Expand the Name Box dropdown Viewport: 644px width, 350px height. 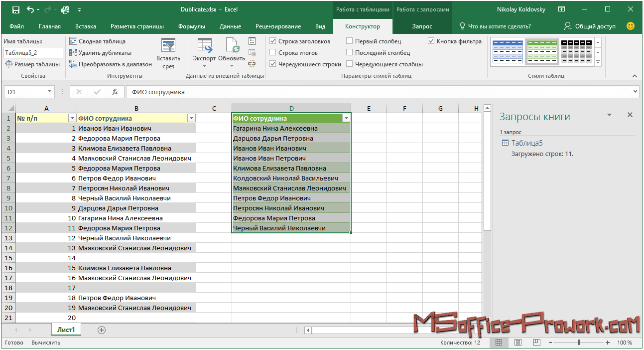(x=49, y=92)
